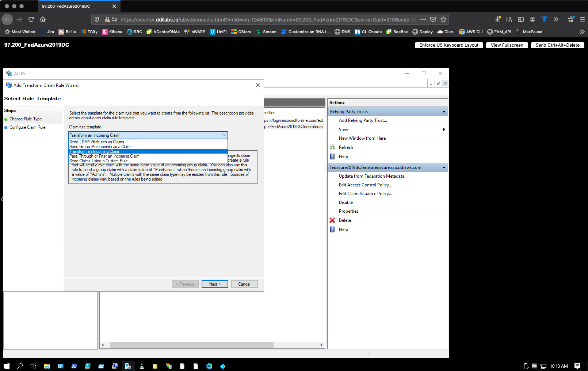Save the page to Pocket icon
588x371 pixels.
click(x=433, y=19)
